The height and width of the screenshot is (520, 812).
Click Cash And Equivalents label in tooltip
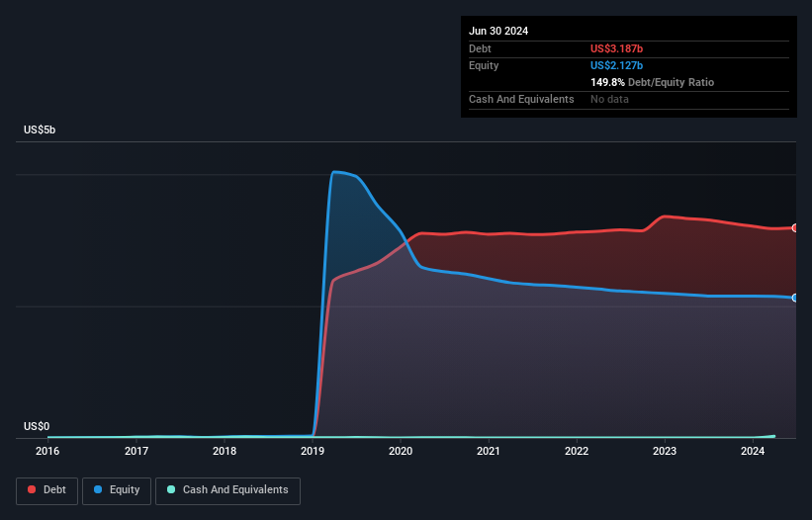(521, 99)
